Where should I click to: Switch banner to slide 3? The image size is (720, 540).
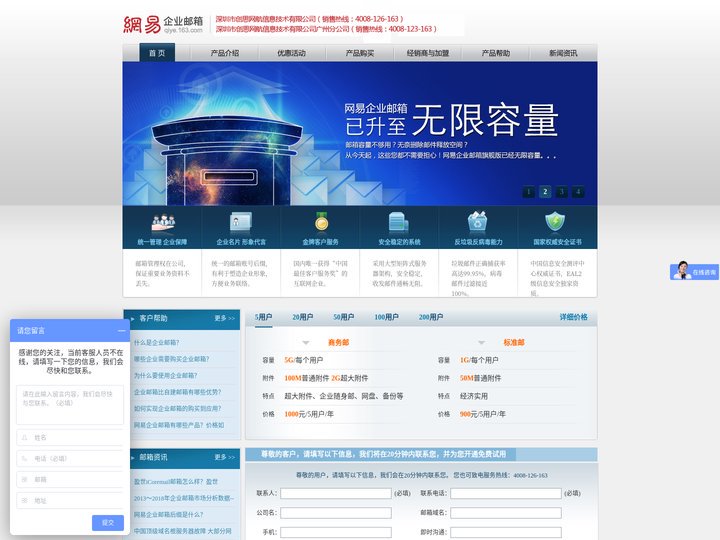[x=562, y=191]
